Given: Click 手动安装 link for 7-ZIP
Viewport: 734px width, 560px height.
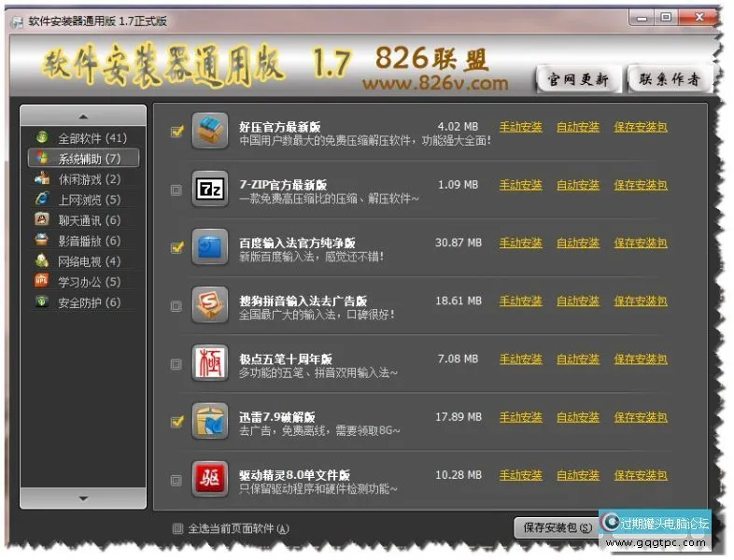Looking at the screenshot, I should coord(520,185).
